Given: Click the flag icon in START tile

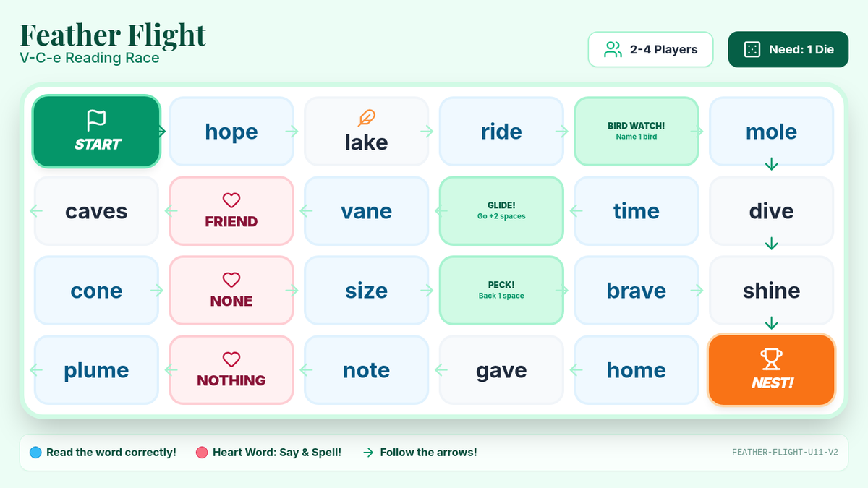Looking at the screenshot, I should pos(96,119).
